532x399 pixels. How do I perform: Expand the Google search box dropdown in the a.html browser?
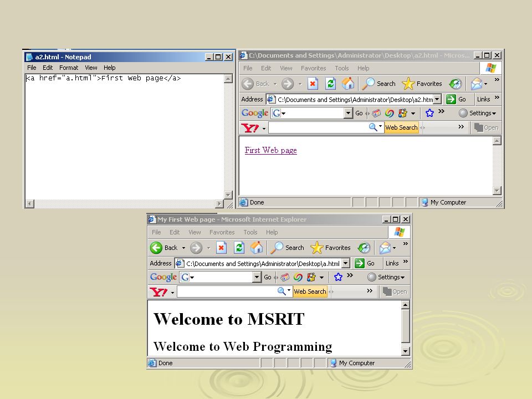tap(257, 277)
